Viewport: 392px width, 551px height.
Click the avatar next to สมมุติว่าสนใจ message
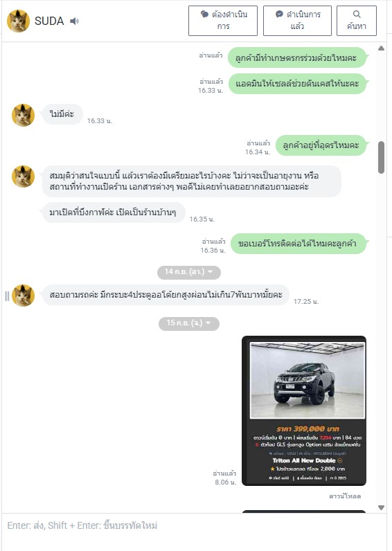[x=24, y=177]
